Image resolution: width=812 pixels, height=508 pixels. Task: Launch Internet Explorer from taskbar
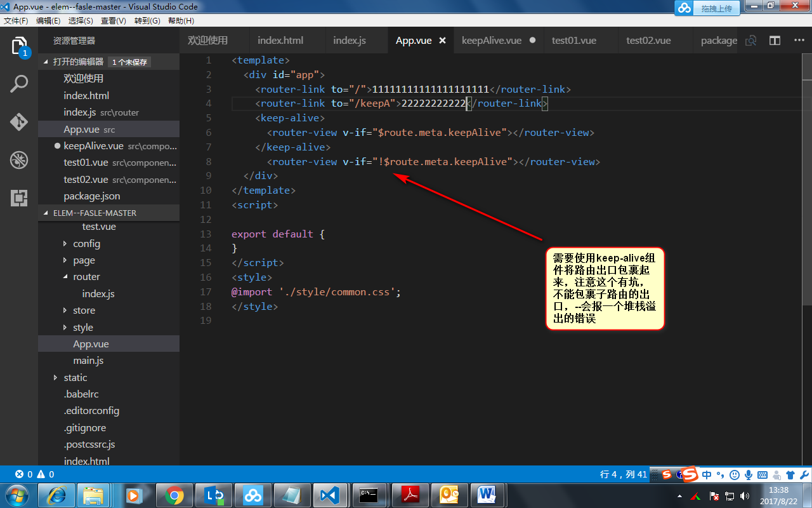pos(56,495)
